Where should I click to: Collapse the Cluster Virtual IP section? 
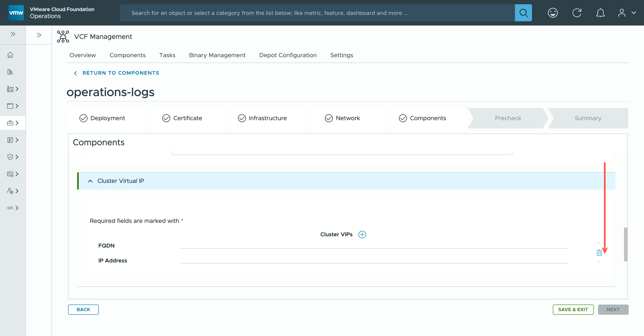[90, 181]
